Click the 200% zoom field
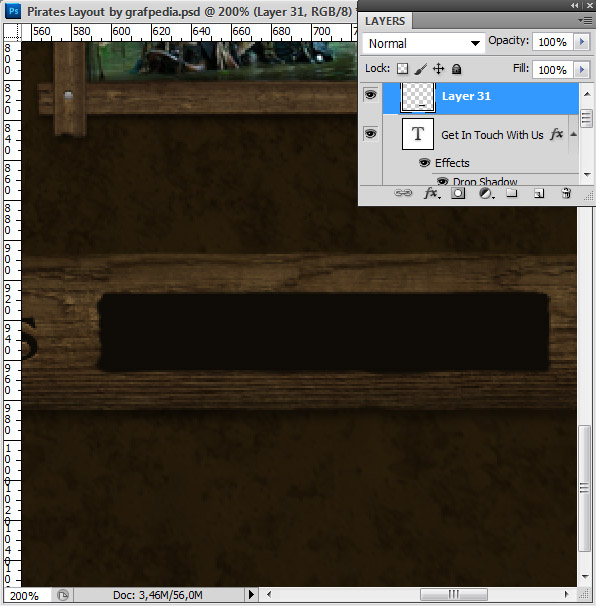 (x=27, y=595)
